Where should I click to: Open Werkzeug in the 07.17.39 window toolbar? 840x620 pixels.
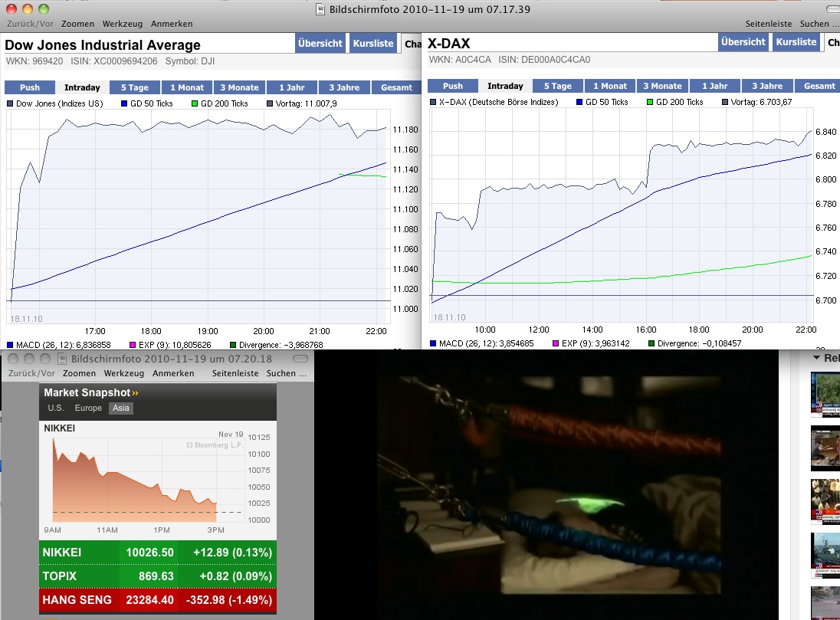click(122, 24)
